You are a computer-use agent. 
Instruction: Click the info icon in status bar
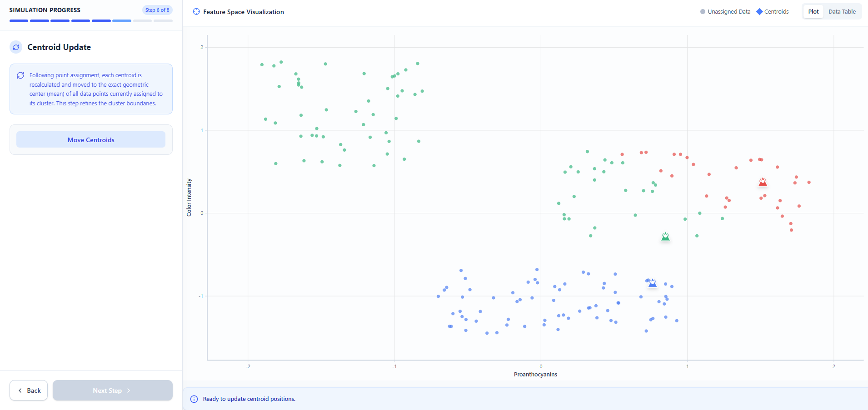point(194,399)
